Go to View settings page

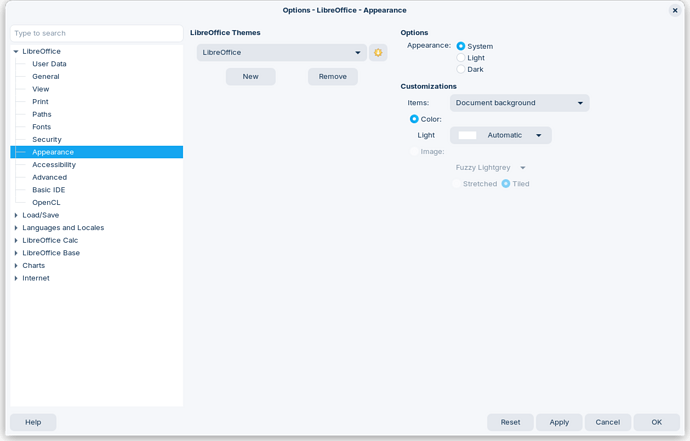coord(40,89)
